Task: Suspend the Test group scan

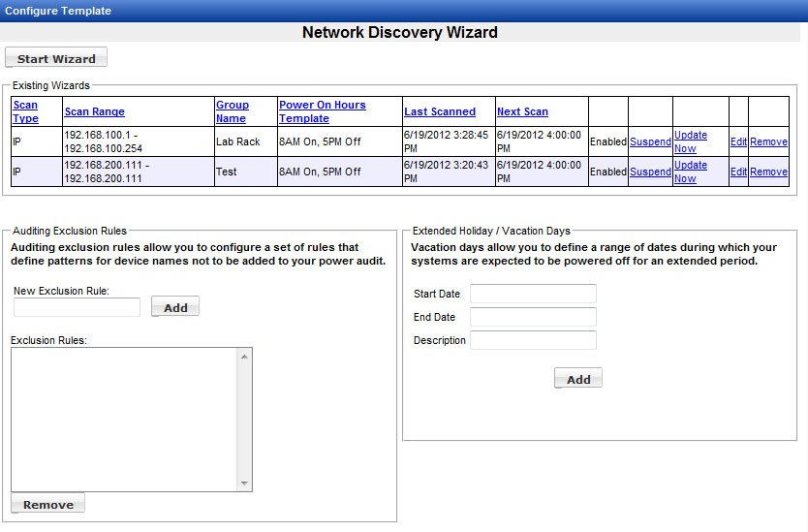Action: coord(650,172)
